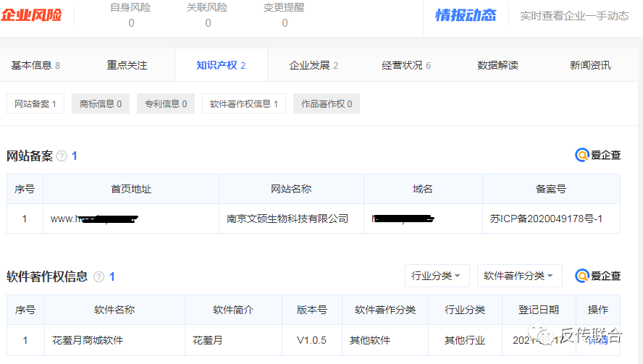The image size is (643, 364).
Task: Click the 其他行业 industry cell
Action: tap(465, 340)
